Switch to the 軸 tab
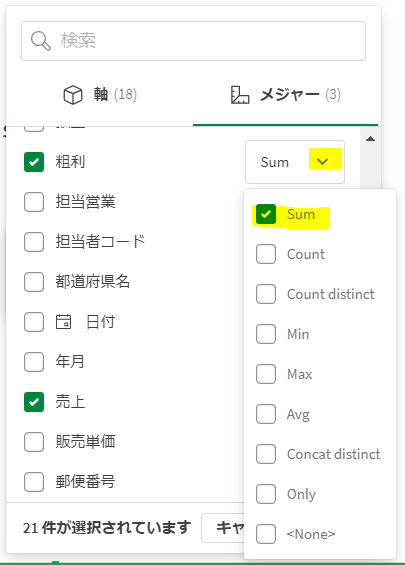405x565 pixels. click(100, 95)
